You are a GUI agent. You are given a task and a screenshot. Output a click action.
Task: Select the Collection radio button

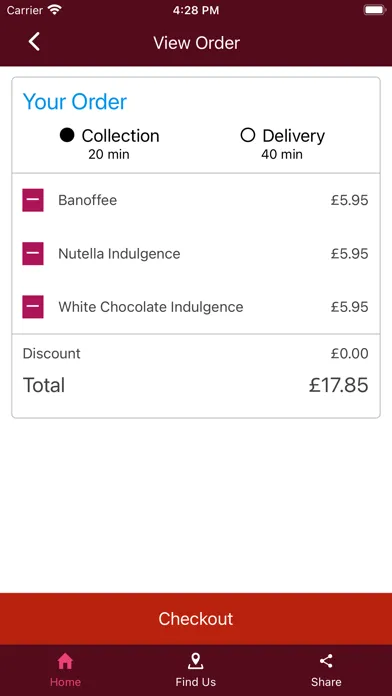tap(67, 135)
